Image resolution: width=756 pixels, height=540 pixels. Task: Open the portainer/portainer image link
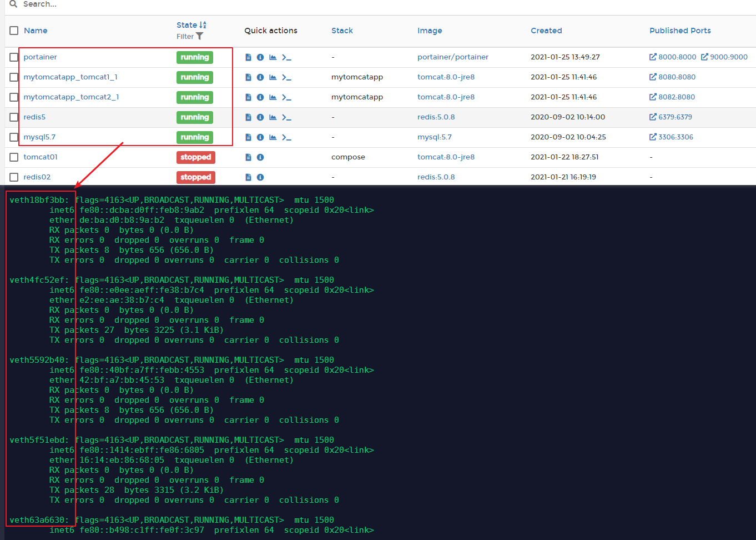point(453,57)
